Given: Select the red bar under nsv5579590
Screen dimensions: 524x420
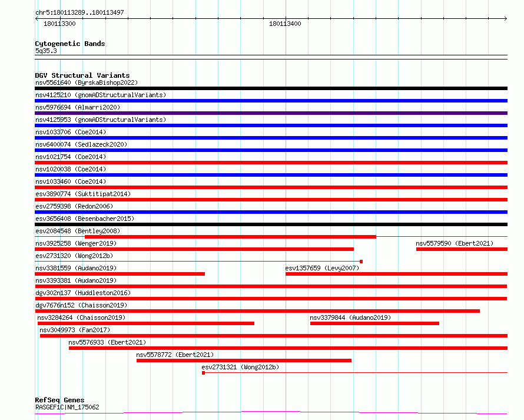Looking at the screenshot, I should click(462, 249).
